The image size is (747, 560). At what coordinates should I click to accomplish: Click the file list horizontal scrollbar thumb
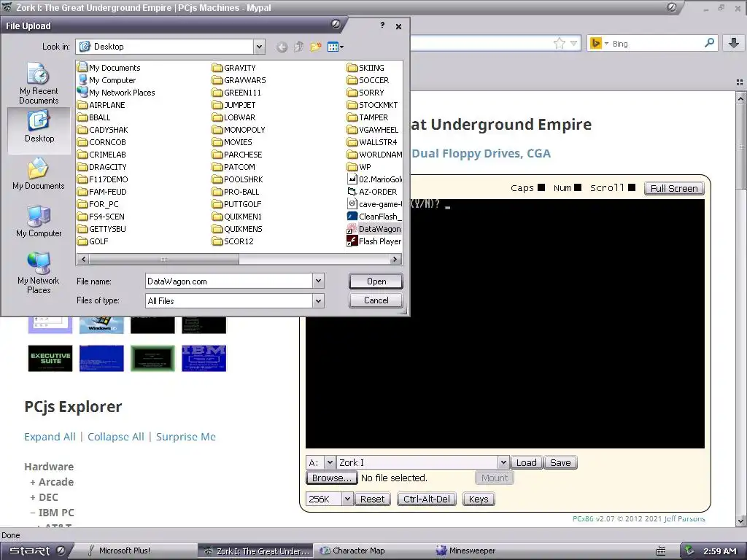click(x=164, y=260)
